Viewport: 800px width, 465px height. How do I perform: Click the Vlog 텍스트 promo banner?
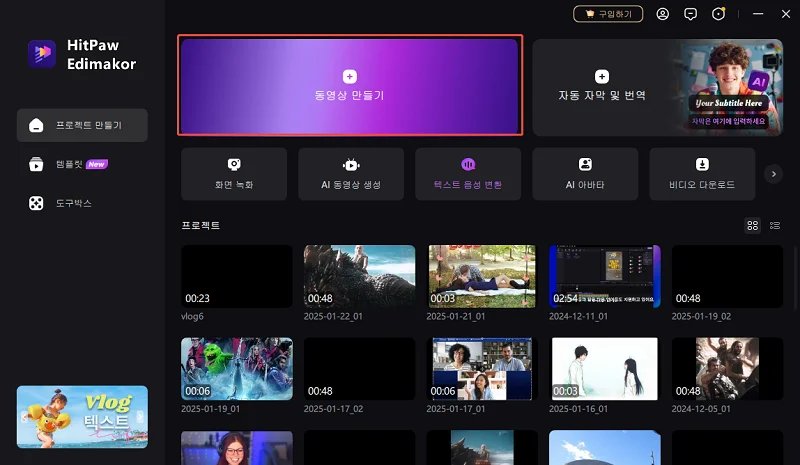(82, 417)
